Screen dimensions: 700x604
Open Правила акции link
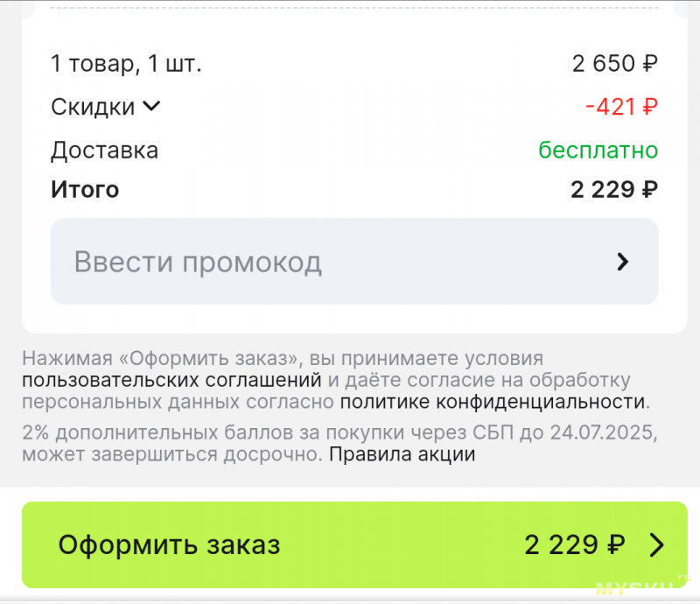point(402,454)
